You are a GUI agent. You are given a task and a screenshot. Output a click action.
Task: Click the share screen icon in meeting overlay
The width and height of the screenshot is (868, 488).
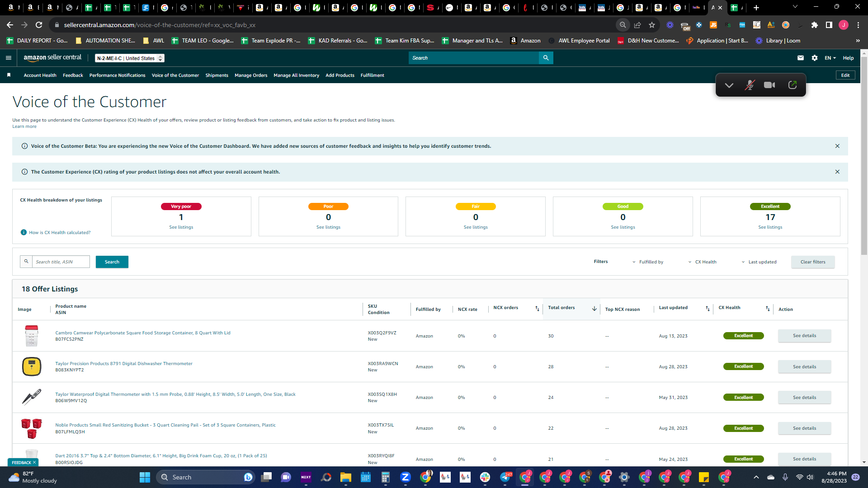[x=793, y=85]
